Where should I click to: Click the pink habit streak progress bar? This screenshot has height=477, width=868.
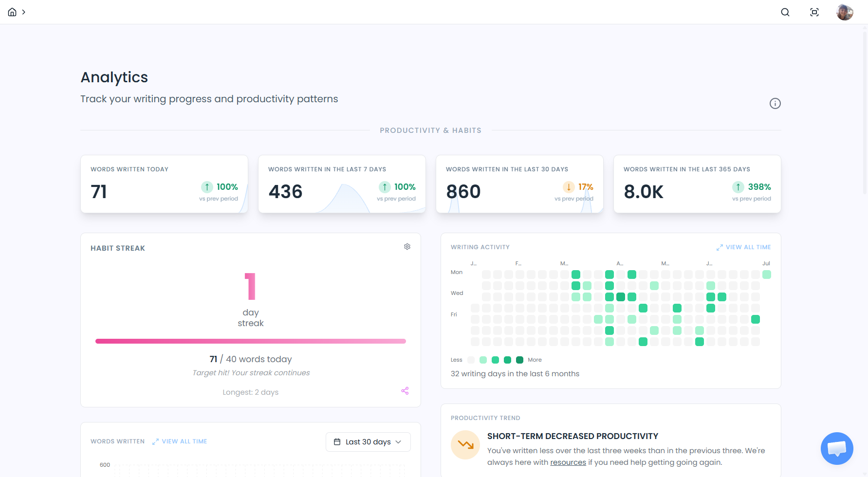pos(251,341)
